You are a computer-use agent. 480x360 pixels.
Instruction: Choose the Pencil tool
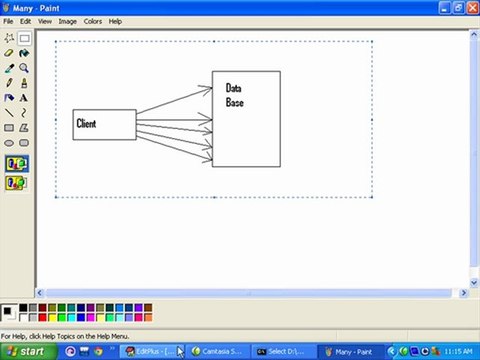point(9,83)
